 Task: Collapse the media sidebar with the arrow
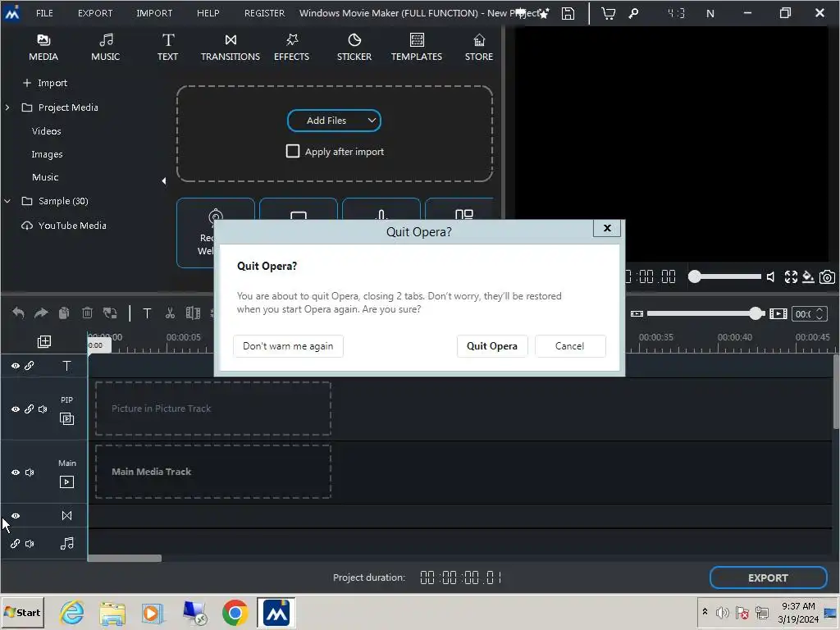tap(164, 181)
